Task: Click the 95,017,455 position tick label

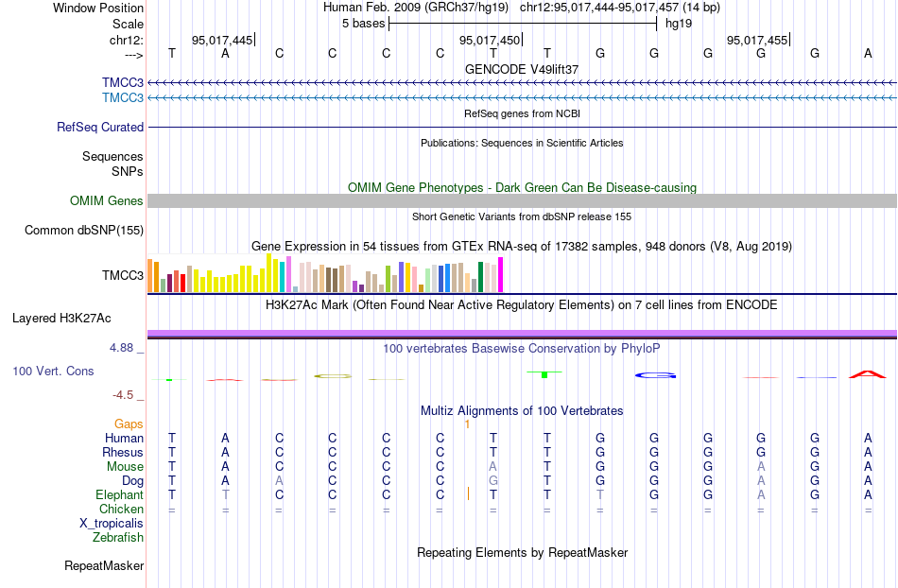Action: (757, 40)
